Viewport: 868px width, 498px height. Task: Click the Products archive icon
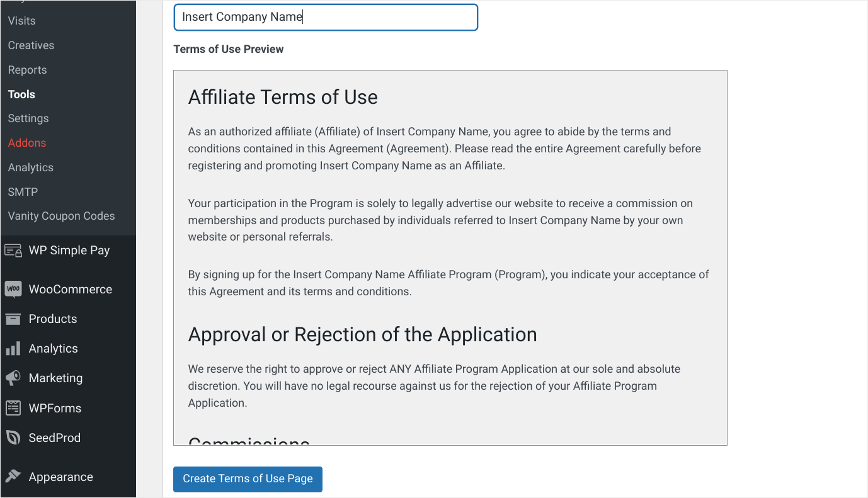tap(13, 319)
